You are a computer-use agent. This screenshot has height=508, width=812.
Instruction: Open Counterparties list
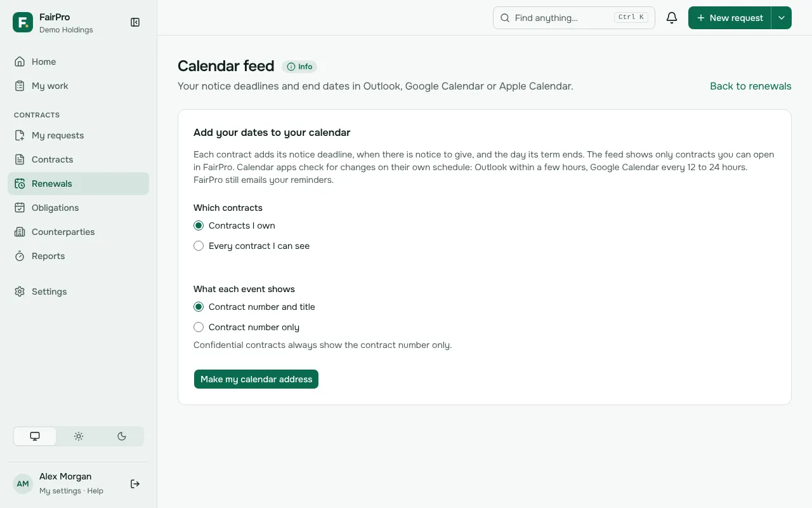(x=79, y=232)
